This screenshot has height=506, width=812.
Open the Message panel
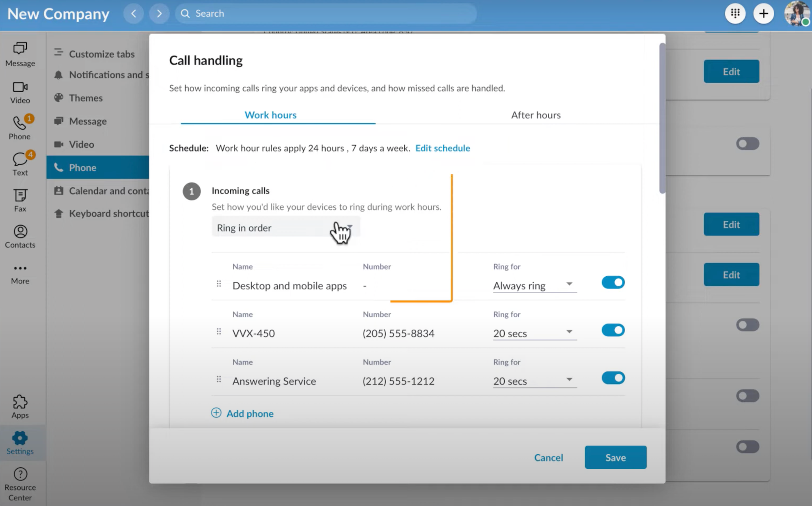[19, 54]
